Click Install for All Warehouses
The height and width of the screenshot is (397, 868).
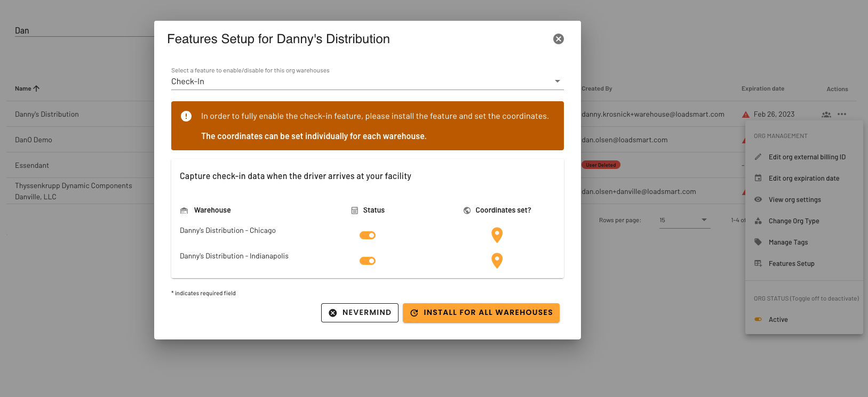[481, 313]
